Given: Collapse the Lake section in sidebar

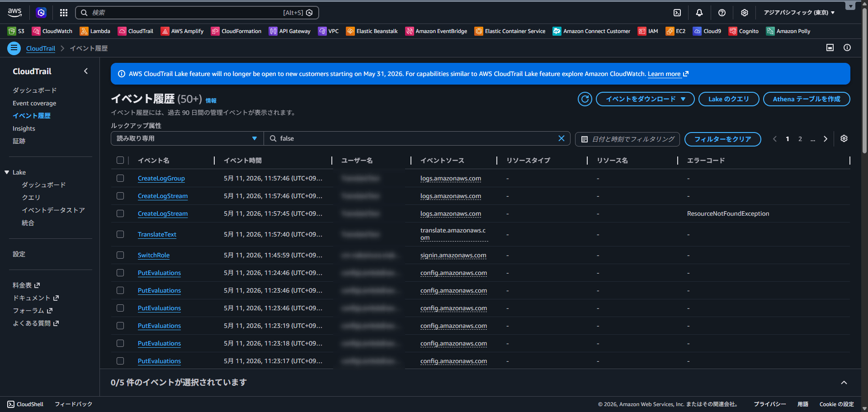Looking at the screenshot, I should [x=7, y=172].
